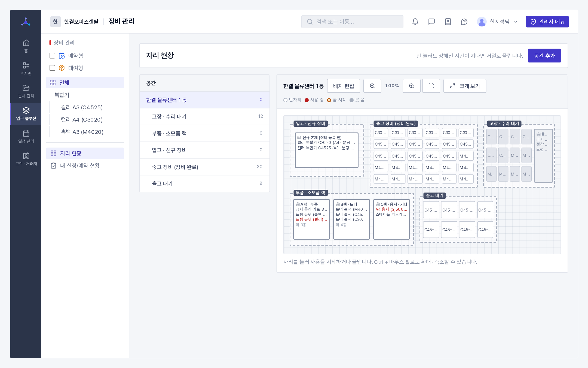Open 게시판 in the sidebar

click(26, 69)
